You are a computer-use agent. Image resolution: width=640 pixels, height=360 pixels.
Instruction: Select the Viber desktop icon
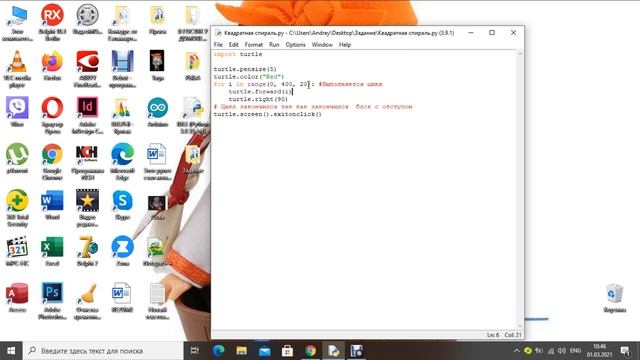pyautogui.click(x=17, y=112)
